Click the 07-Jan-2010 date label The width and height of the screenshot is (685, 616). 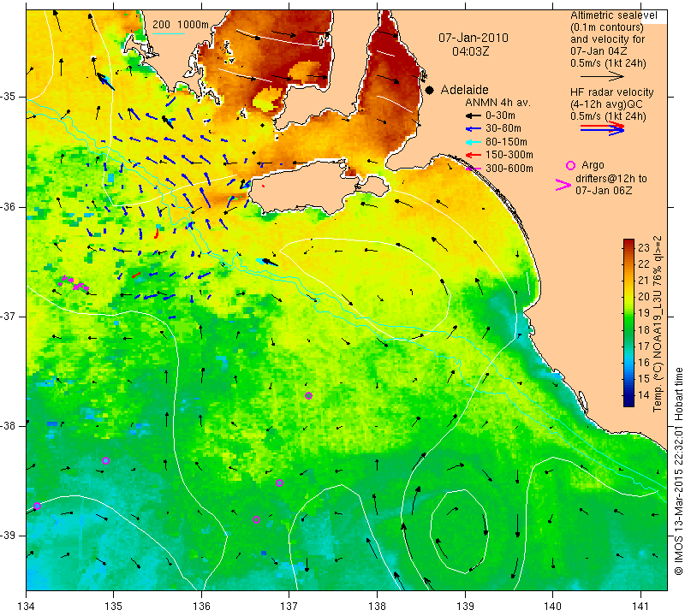pyautogui.click(x=474, y=38)
